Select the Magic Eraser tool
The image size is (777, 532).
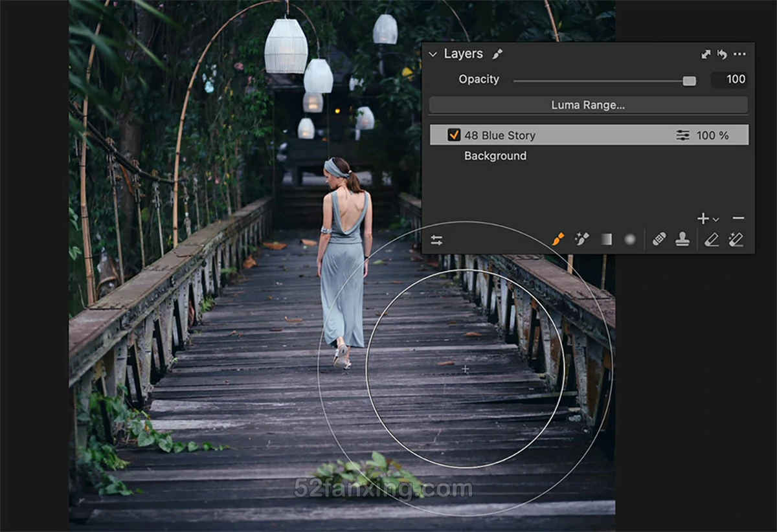[x=736, y=239]
